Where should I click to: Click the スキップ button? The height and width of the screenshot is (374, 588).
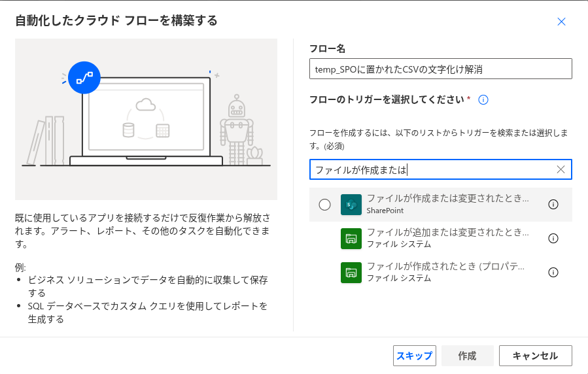coord(415,356)
